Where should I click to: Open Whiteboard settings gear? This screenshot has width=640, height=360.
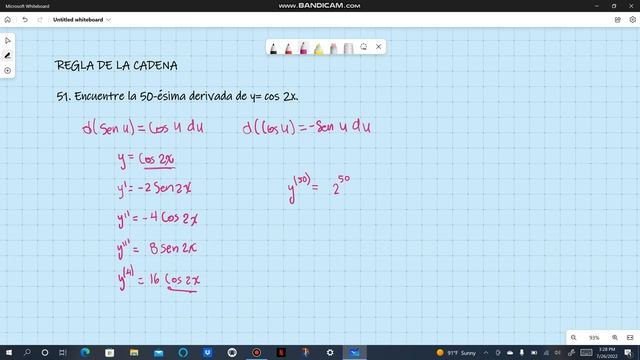[x=632, y=20]
